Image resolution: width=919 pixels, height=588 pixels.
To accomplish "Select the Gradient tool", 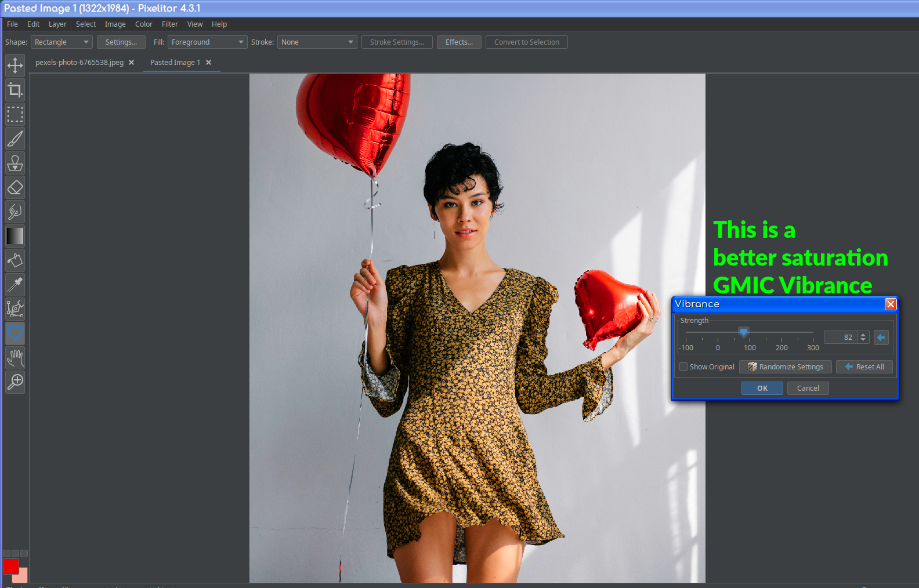I will click(x=15, y=236).
